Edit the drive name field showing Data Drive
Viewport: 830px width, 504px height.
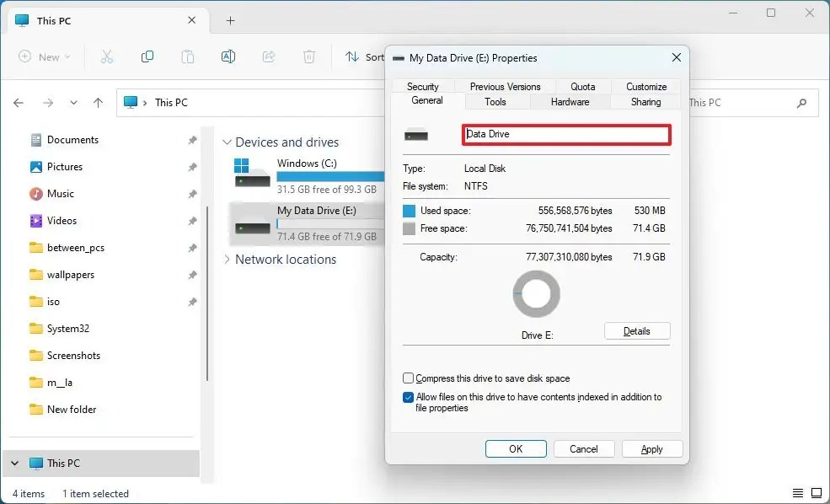coord(565,134)
